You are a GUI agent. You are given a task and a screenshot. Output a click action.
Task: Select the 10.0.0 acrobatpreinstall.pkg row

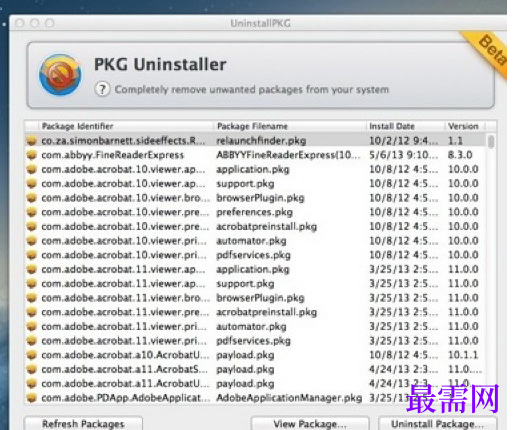pyautogui.click(x=255, y=226)
